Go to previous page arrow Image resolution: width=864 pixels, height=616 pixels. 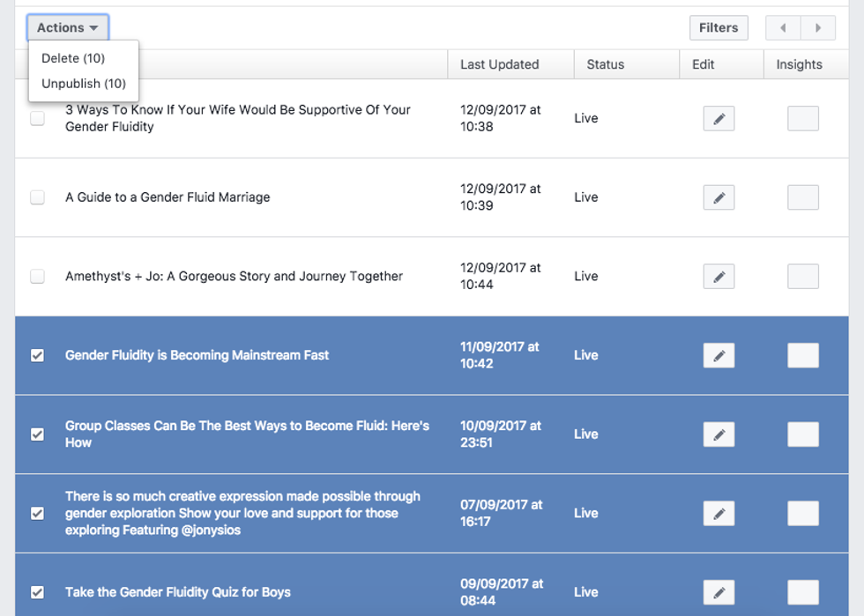click(783, 28)
